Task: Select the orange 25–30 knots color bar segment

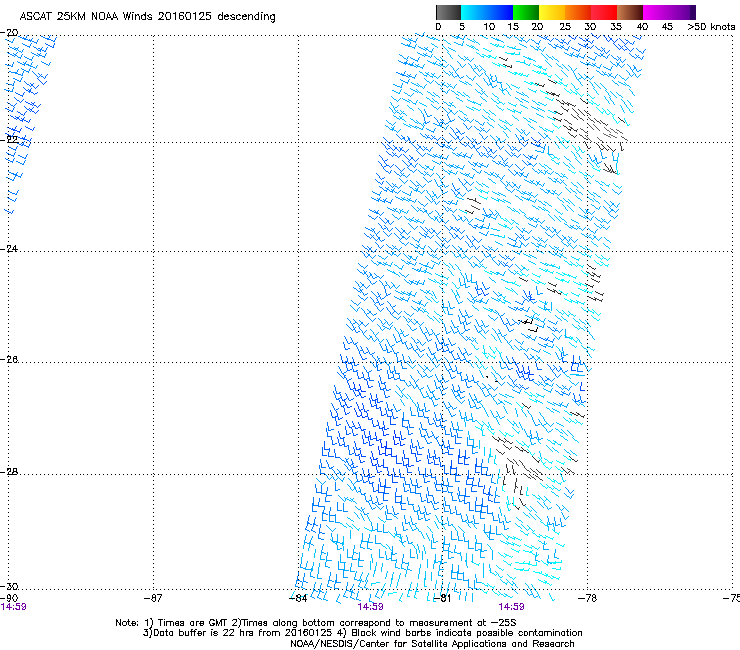Action: coord(578,12)
